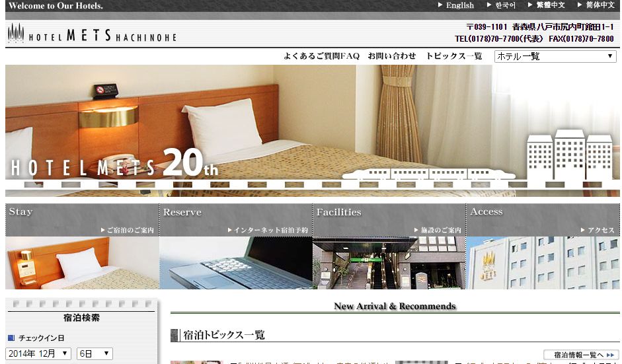Select 简体中文 language link
The image size is (622, 364).
pos(596,5)
